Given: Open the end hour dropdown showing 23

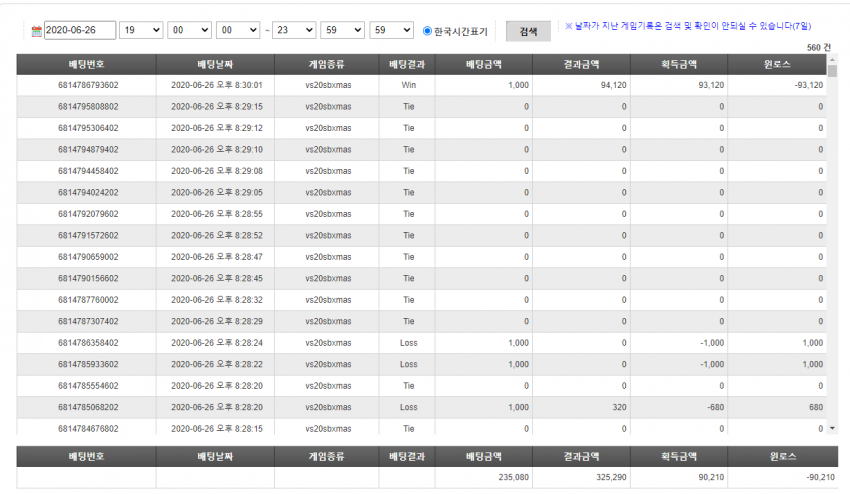Looking at the screenshot, I should 294,30.
